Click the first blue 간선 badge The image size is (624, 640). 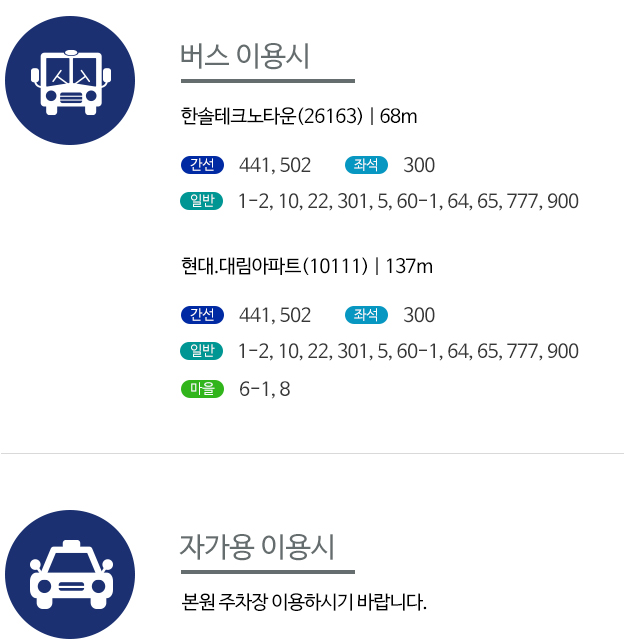point(203,165)
